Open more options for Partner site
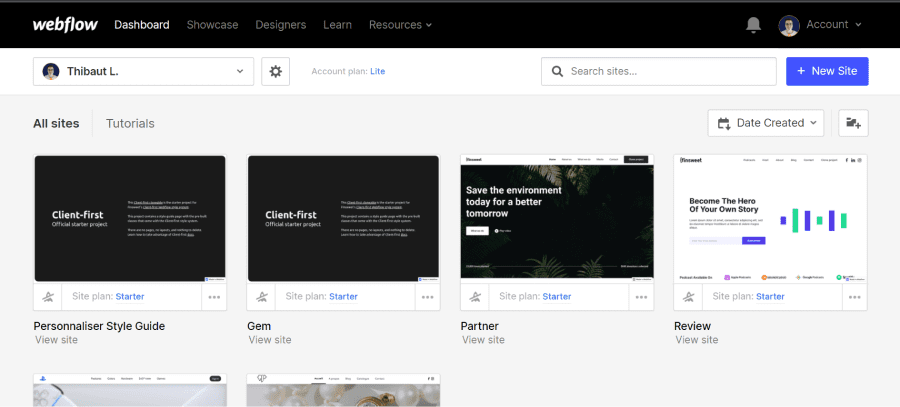This screenshot has height=407, width=900. [x=641, y=297]
